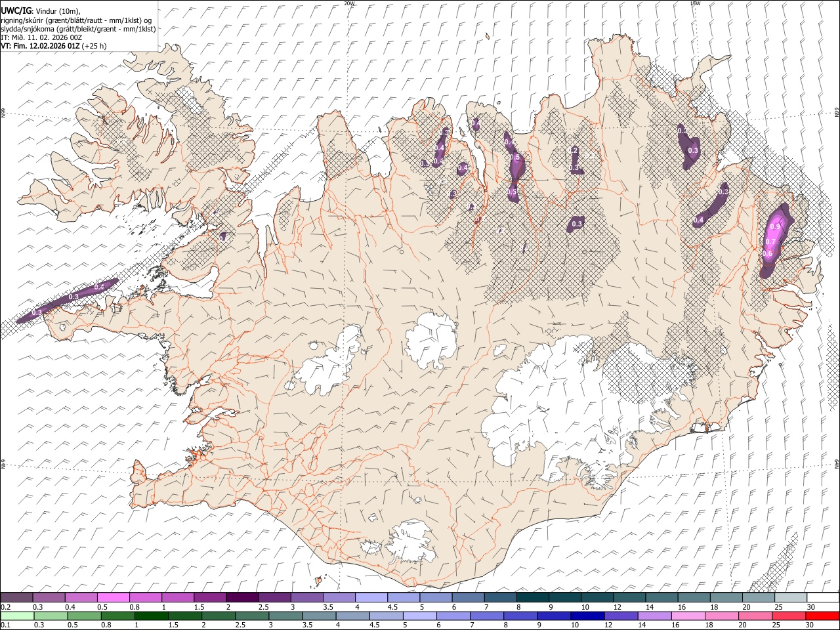Click upper legend swatch starting at 12

click(x=630, y=597)
